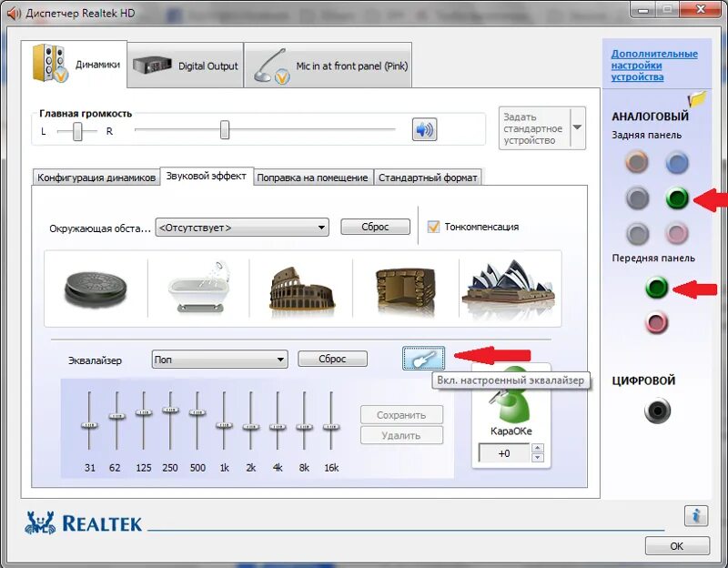The image size is (728, 568).
Task: Click the 16k equalizer slider
Action: [331, 426]
